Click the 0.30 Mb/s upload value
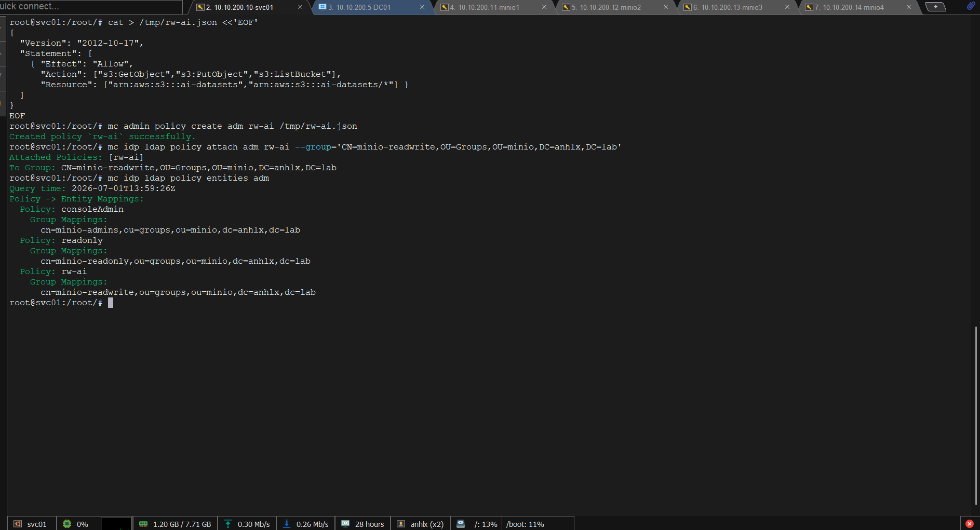Screen dimensions: 980x530 point(253,524)
